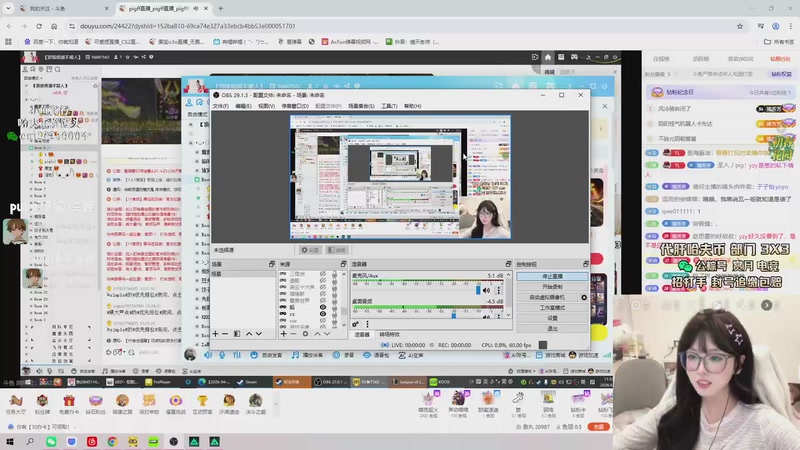Open the 所有书签 bookmarks folder
Screen dimensions: 800x450
778,42
